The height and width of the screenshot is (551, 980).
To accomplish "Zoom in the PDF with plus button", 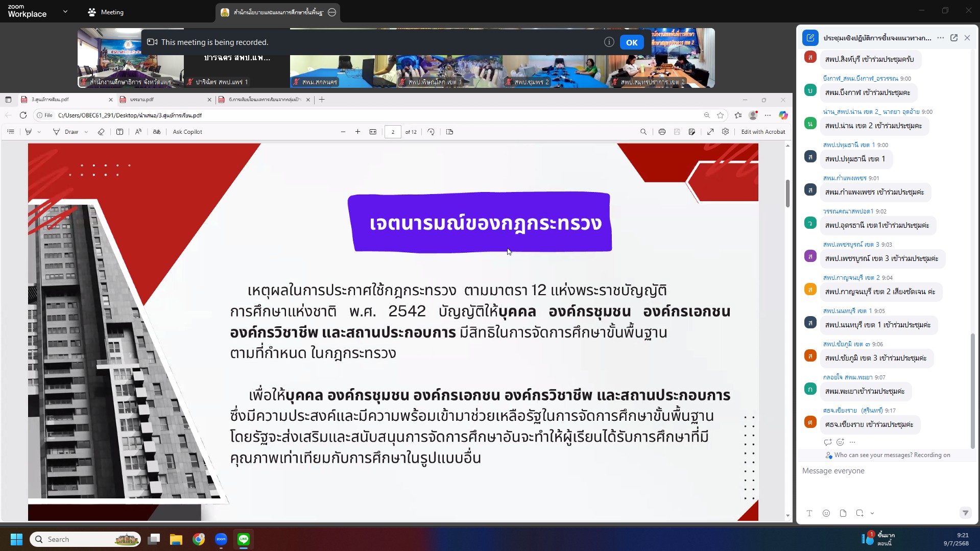I will pyautogui.click(x=357, y=132).
